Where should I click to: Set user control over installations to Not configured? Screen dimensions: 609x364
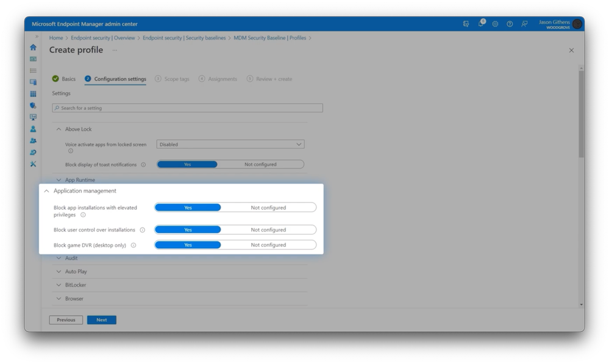[x=268, y=230]
